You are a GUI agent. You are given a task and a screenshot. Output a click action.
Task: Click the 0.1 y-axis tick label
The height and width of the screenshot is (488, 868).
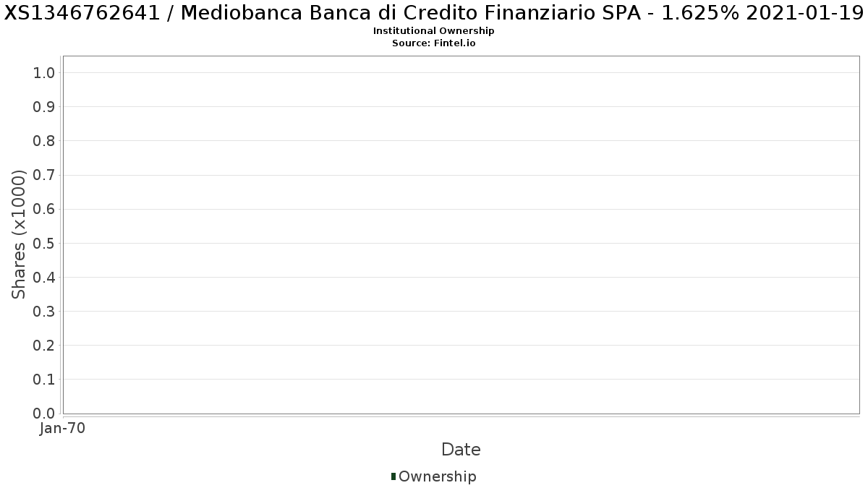click(x=44, y=379)
